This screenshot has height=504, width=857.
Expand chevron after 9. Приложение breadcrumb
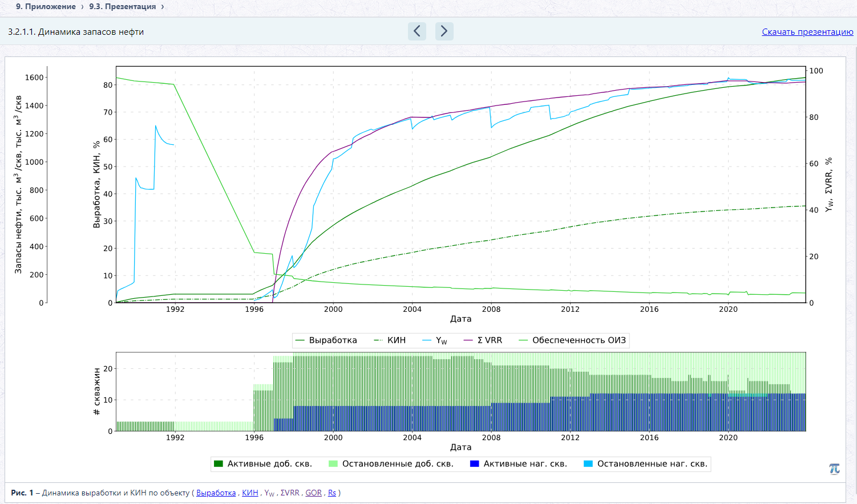coord(82,7)
